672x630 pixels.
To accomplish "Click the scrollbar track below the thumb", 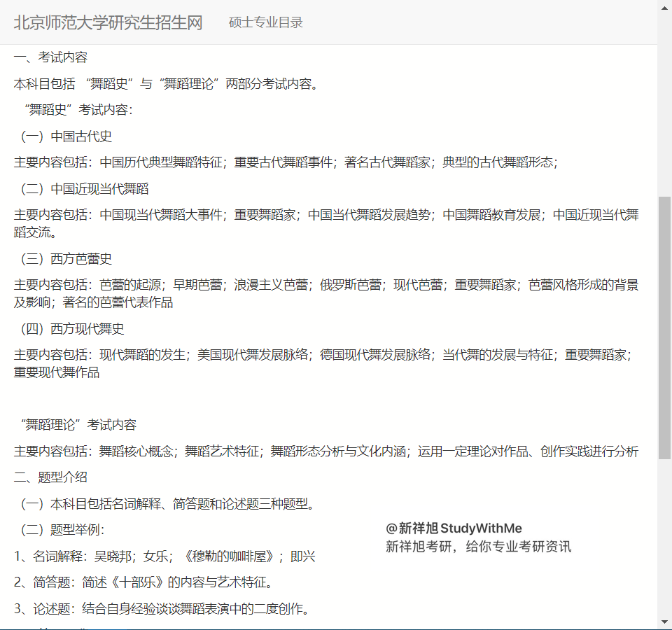I will click(664, 539).
